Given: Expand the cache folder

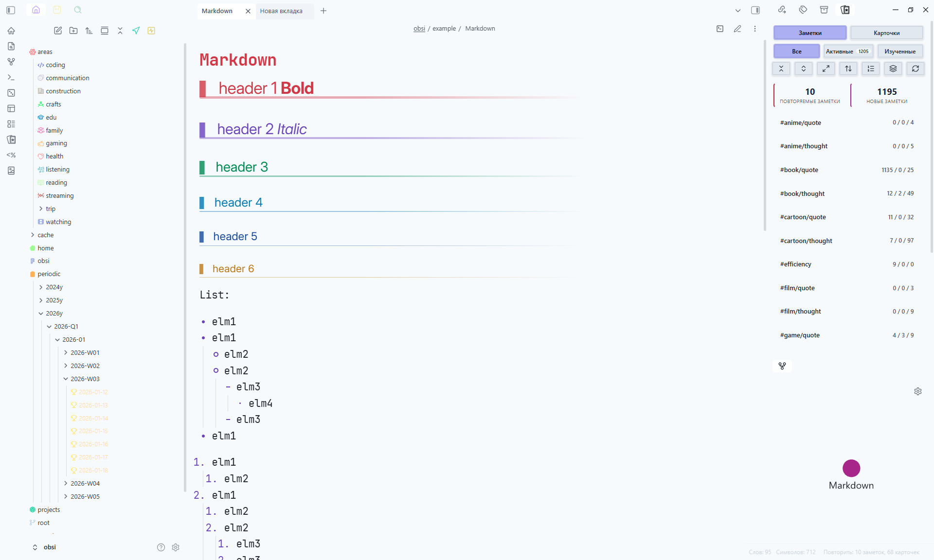Looking at the screenshot, I should (x=33, y=235).
